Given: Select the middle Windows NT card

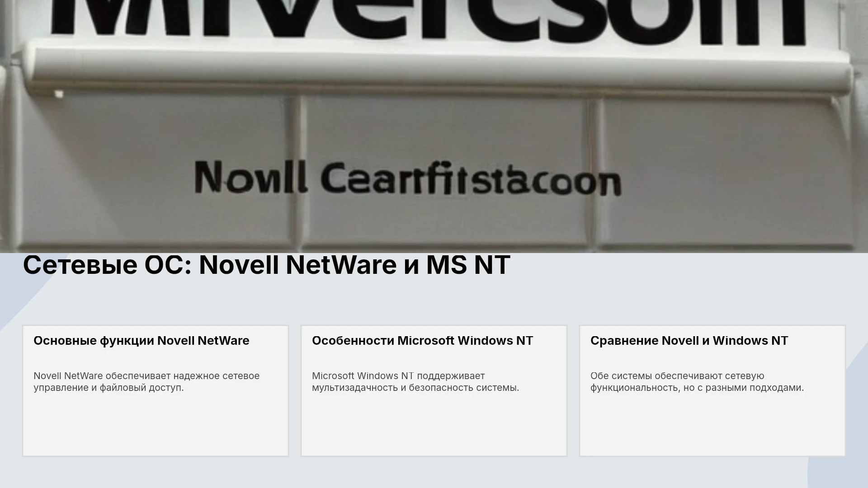Looking at the screenshot, I should [434, 391].
